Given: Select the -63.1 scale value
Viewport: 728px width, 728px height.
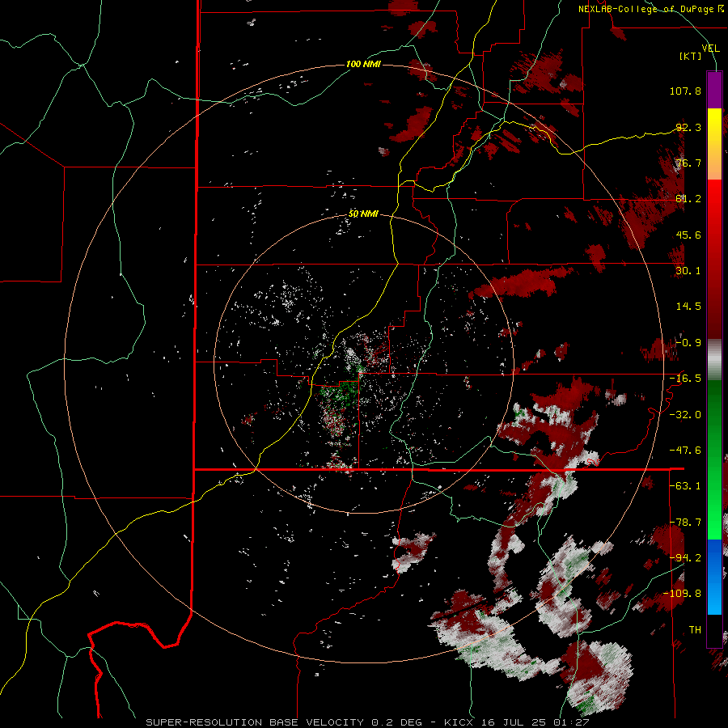Looking at the screenshot, I should [685, 486].
